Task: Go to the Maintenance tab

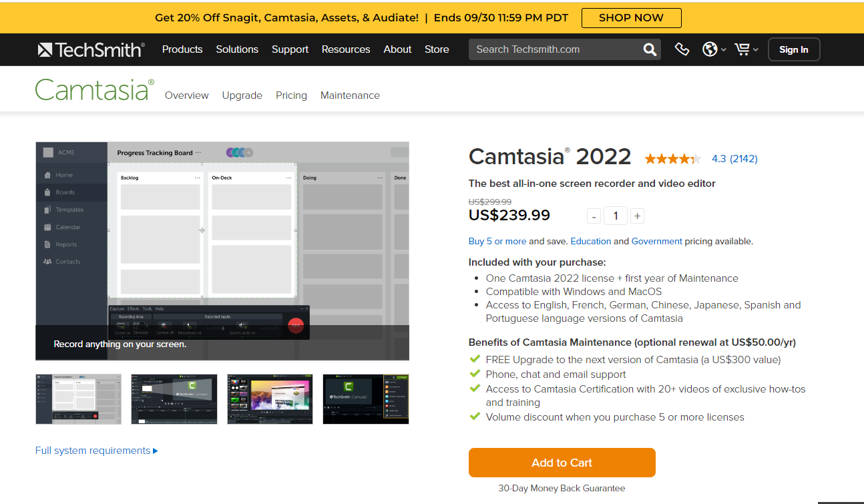Action: [350, 95]
